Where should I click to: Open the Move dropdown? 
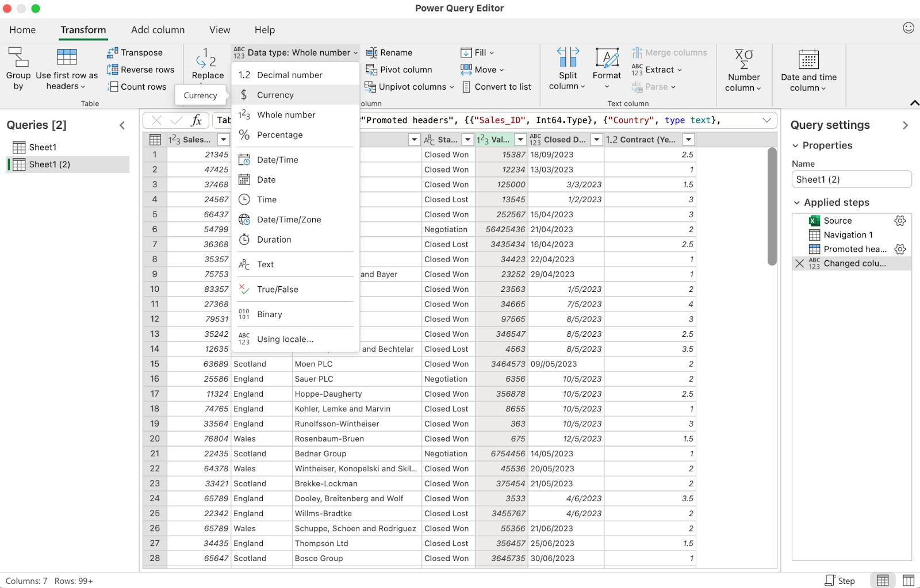[x=482, y=70]
